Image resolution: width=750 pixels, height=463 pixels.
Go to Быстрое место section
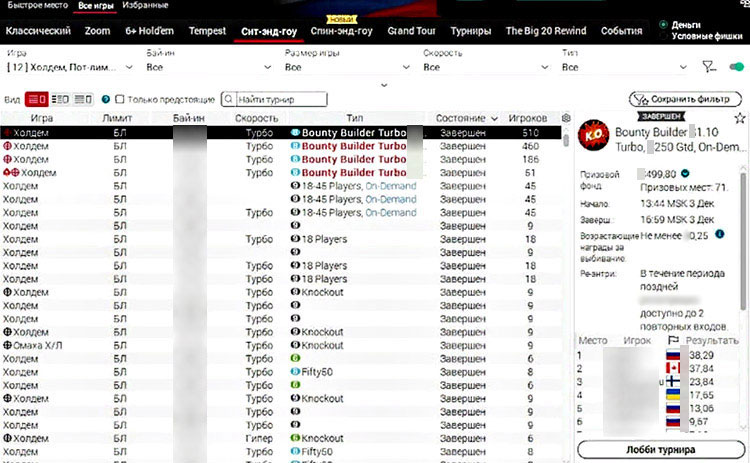38,5
